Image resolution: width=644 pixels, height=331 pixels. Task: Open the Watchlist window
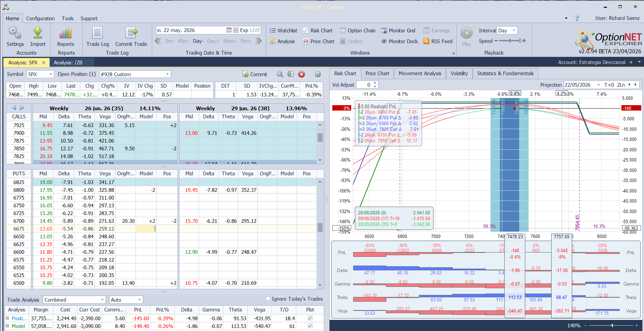coord(283,31)
